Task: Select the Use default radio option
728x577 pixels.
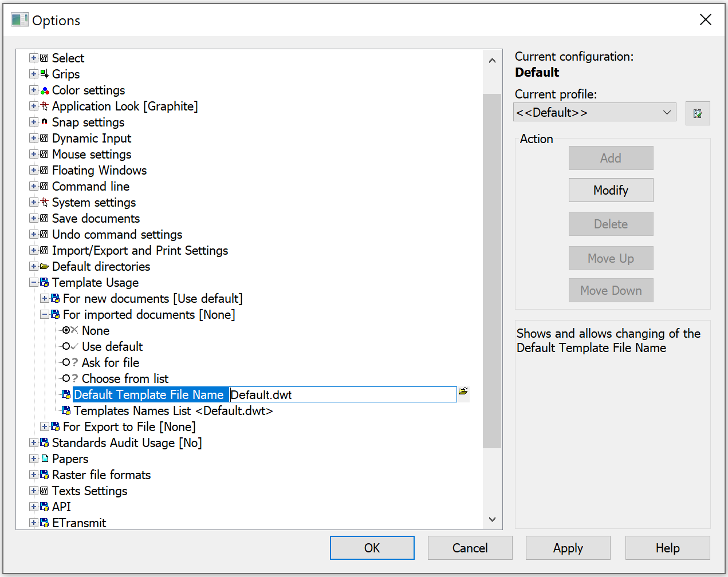Action: pyautogui.click(x=66, y=346)
